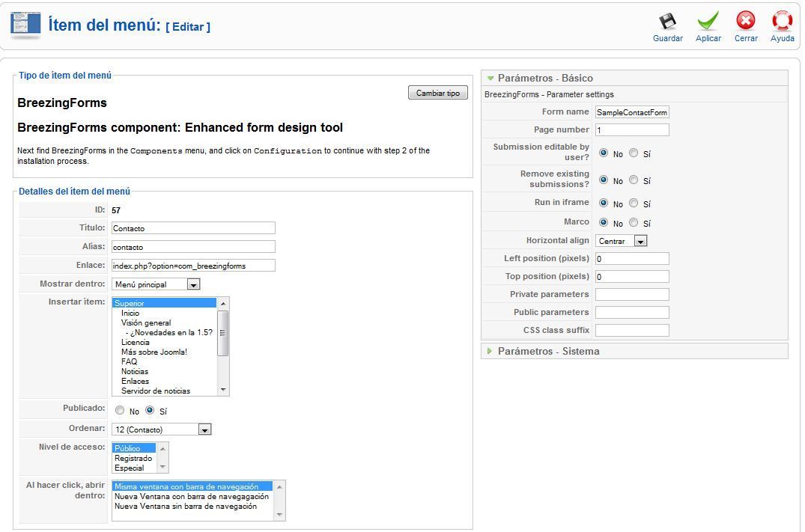Set Remove existing submissions to No
The image size is (805, 532).
pyautogui.click(x=604, y=180)
